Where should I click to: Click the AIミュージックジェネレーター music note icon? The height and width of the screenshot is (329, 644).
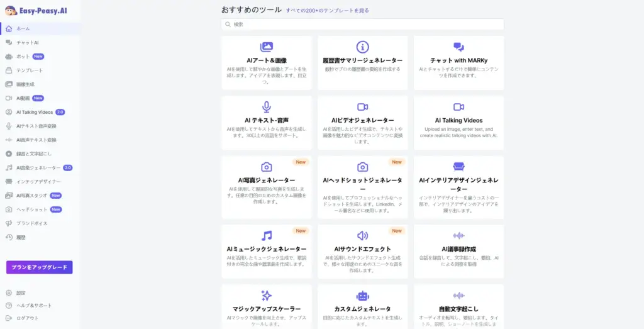(x=267, y=236)
